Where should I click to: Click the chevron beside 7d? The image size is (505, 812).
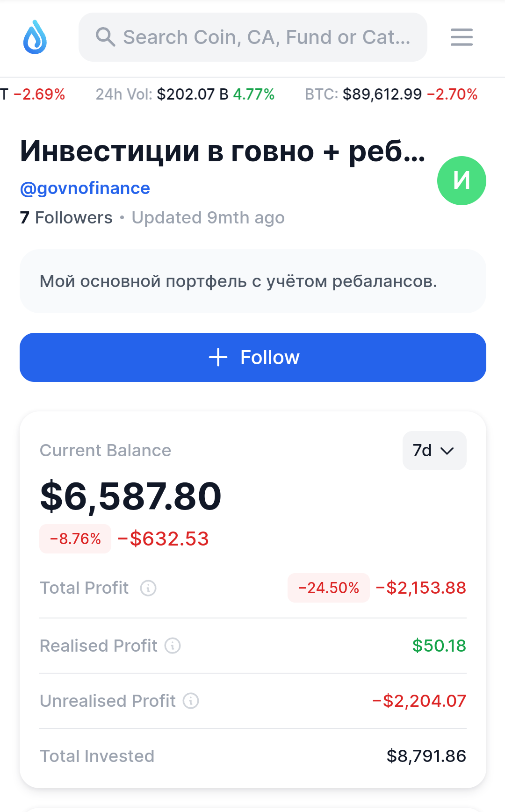447,451
